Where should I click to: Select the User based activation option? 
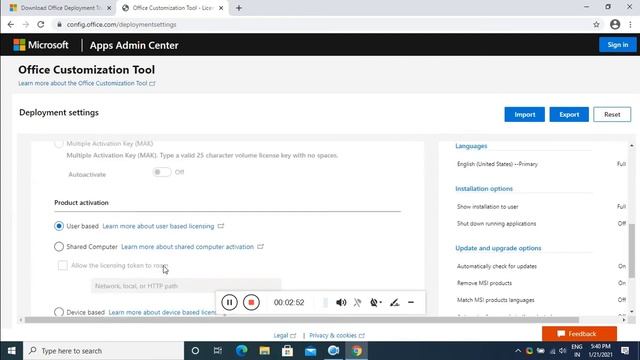click(x=59, y=226)
